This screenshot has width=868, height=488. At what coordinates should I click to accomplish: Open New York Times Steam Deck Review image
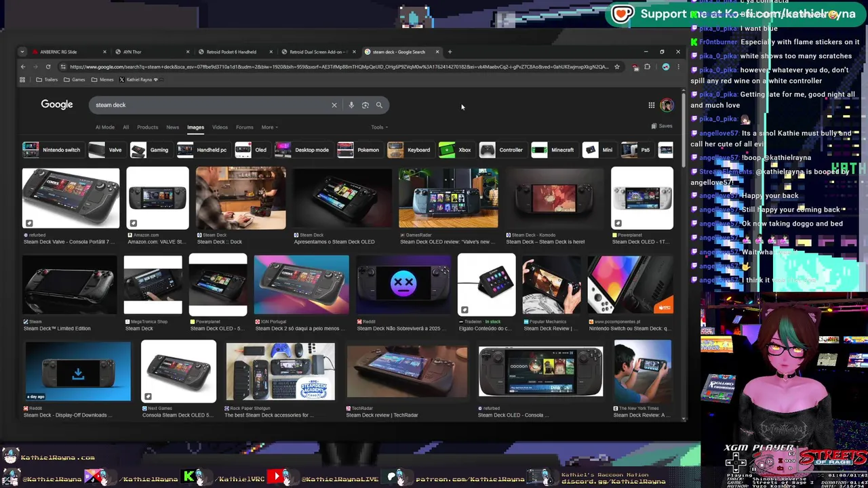(x=642, y=371)
